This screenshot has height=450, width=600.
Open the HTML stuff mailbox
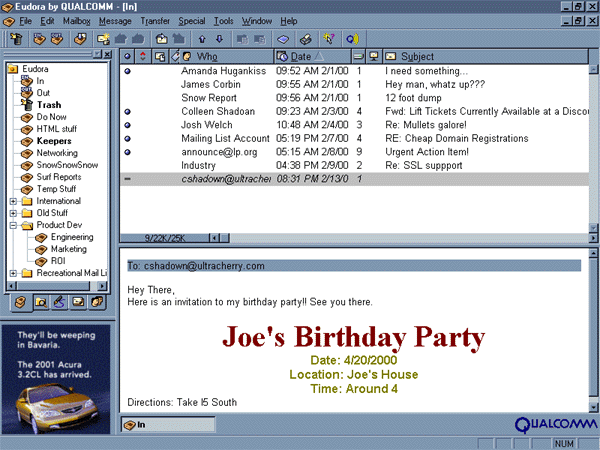click(56, 129)
